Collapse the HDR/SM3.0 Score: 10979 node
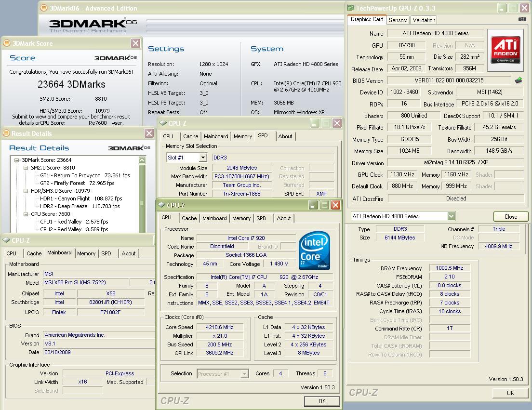This screenshot has height=410, width=532. pos(26,191)
